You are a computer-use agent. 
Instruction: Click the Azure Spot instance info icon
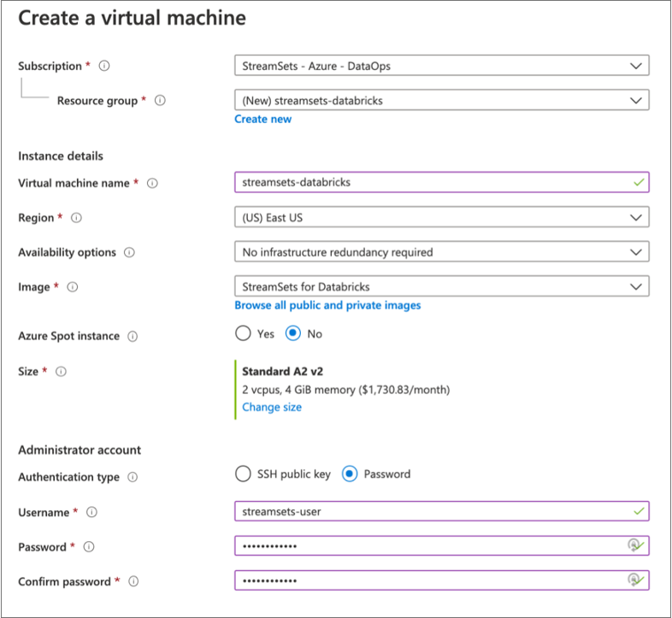click(133, 337)
